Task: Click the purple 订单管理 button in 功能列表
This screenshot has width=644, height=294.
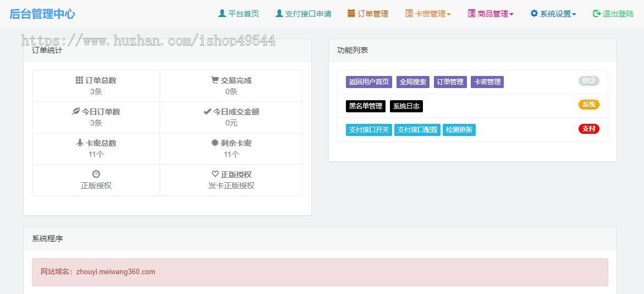Action: [x=450, y=82]
